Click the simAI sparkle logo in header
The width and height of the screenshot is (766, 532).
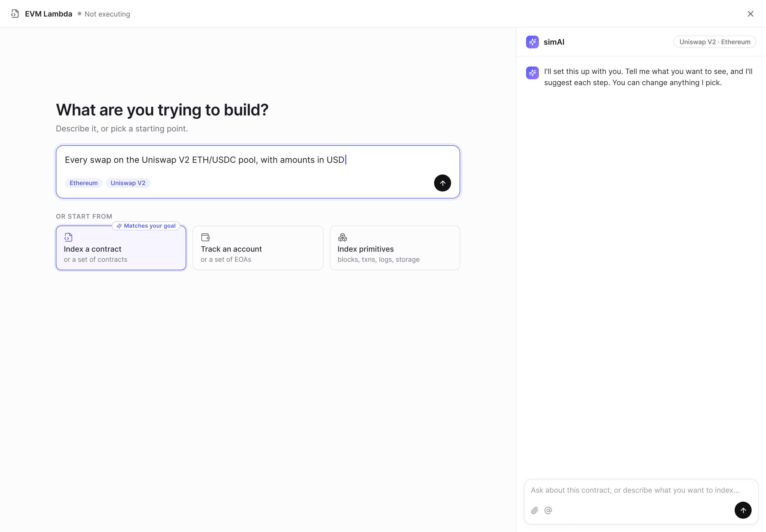(532, 42)
